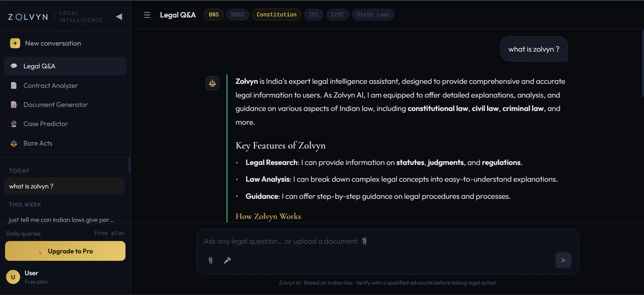The height and width of the screenshot is (295, 644).
Task: Click the attach file paperclip below input
Action: point(210,260)
